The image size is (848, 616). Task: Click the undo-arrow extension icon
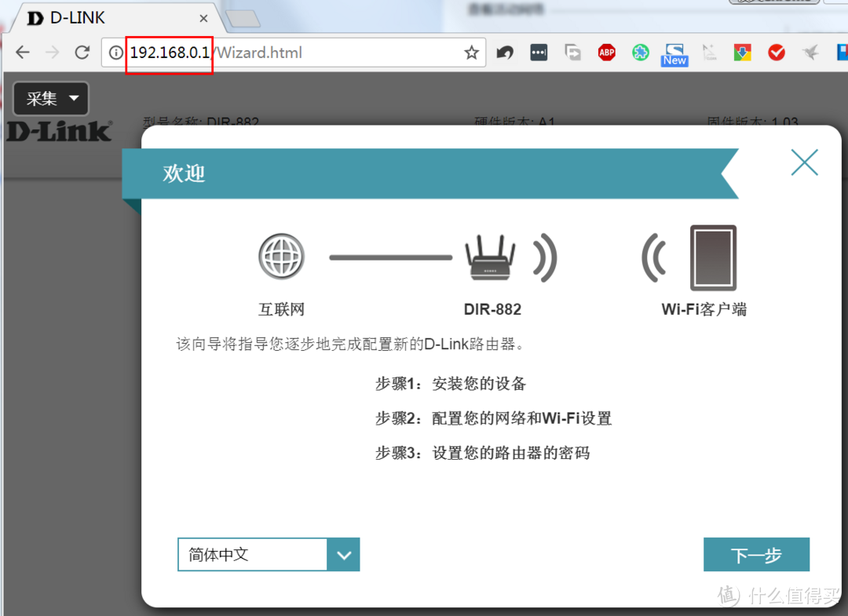click(x=505, y=53)
